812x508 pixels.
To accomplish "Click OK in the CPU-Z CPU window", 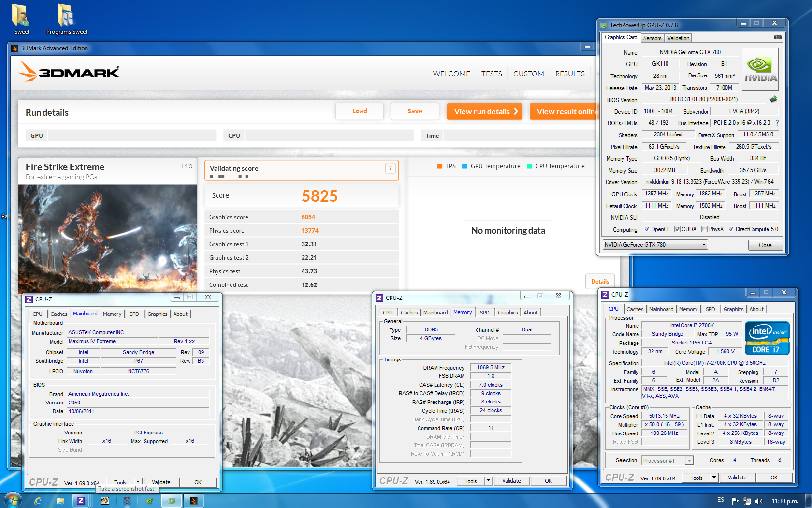I will pyautogui.click(x=774, y=478).
